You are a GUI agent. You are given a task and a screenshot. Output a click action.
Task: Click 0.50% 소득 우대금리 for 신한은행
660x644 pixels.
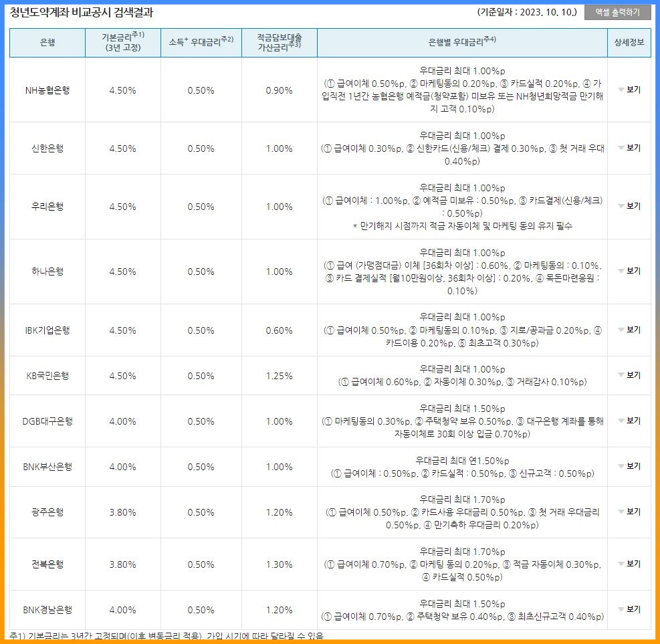click(x=201, y=148)
